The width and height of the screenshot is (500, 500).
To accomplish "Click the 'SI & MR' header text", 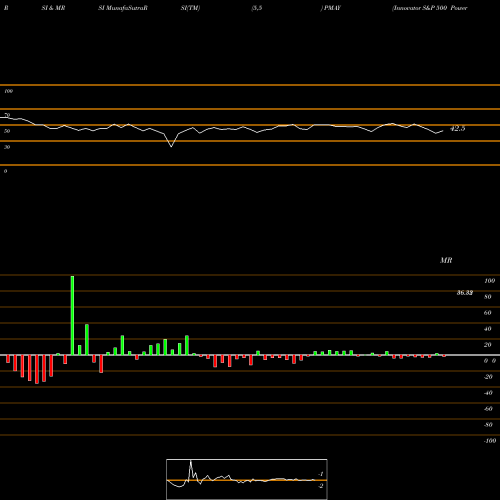I will (53, 8).
